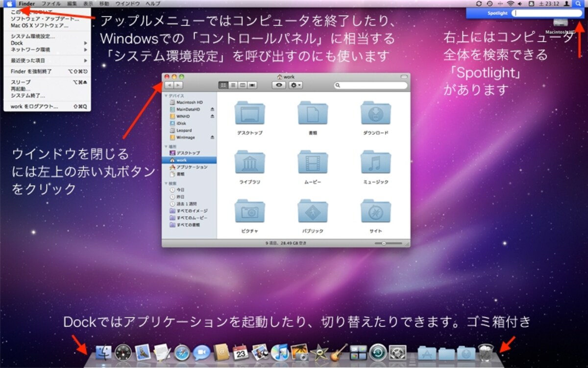Open Time Machine icon in Dock
Viewport: 588px width, 368px height.
pos(378,353)
